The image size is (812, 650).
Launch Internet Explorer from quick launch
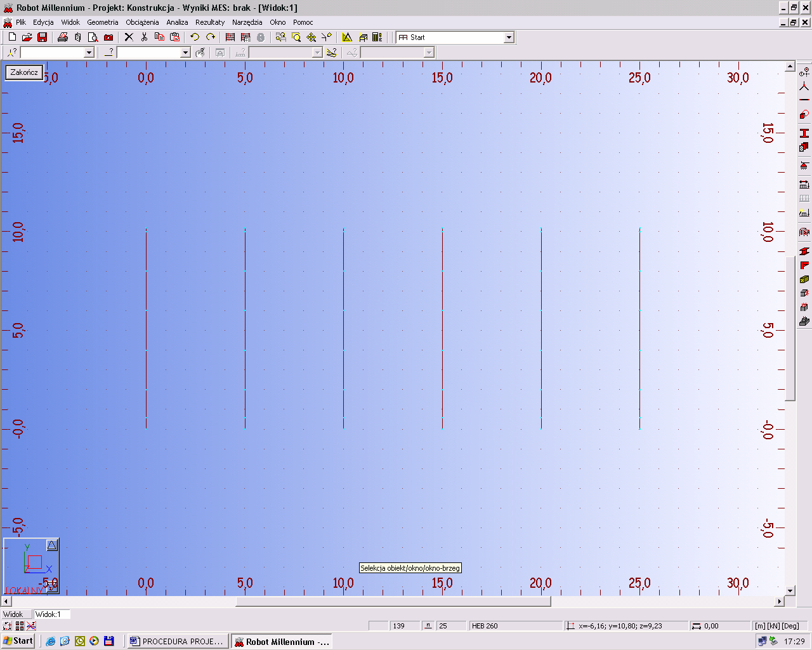50,641
